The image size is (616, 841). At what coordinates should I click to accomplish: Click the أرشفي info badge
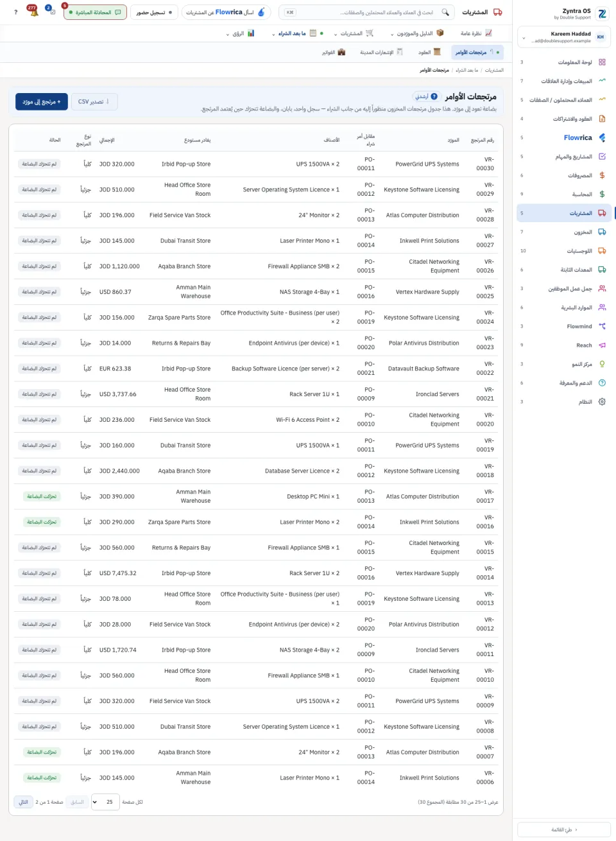(x=425, y=96)
